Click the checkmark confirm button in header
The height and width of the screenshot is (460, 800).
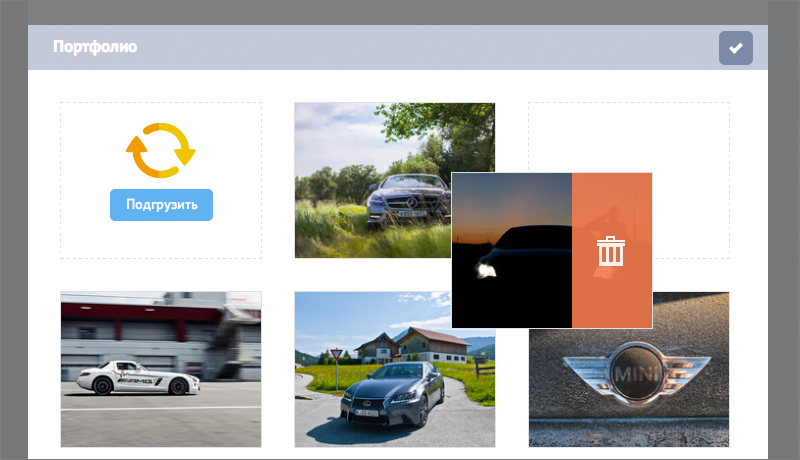pyautogui.click(x=736, y=48)
